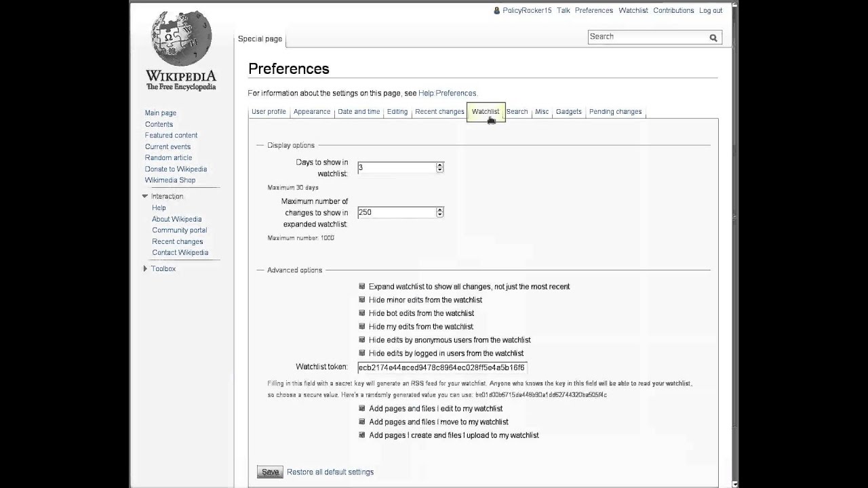
Task: Open Contact Wikipedia link
Action: coord(180,253)
